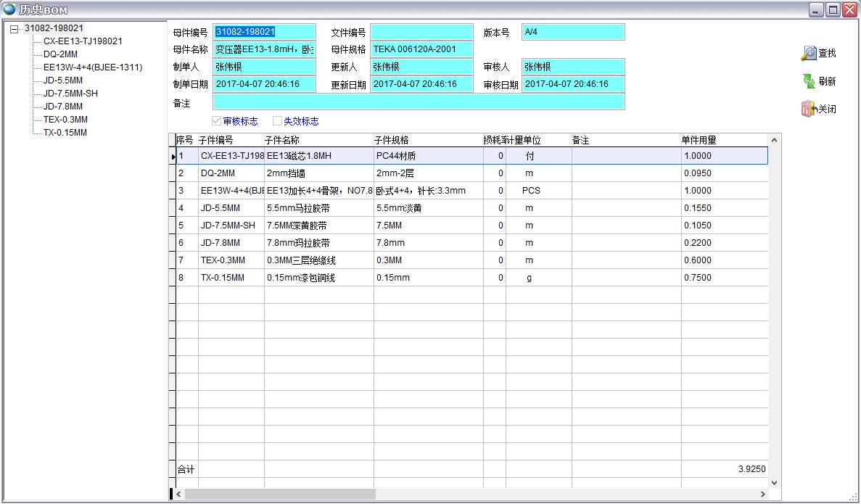The image size is (861, 504).
Task: Collapse the 31082-198021 tree node
Action: click(14, 29)
